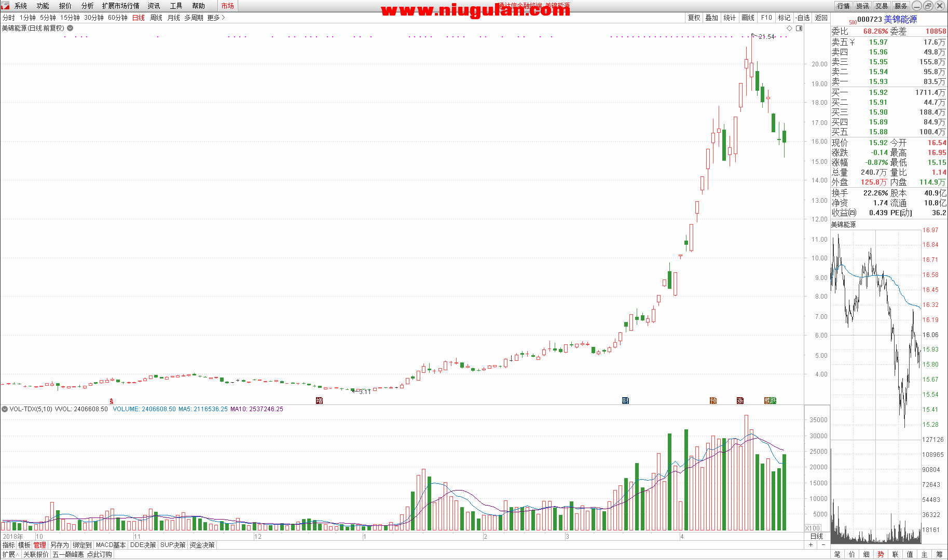Click the 画线 drawing tools button
The image size is (948, 560).
(x=748, y=18)
